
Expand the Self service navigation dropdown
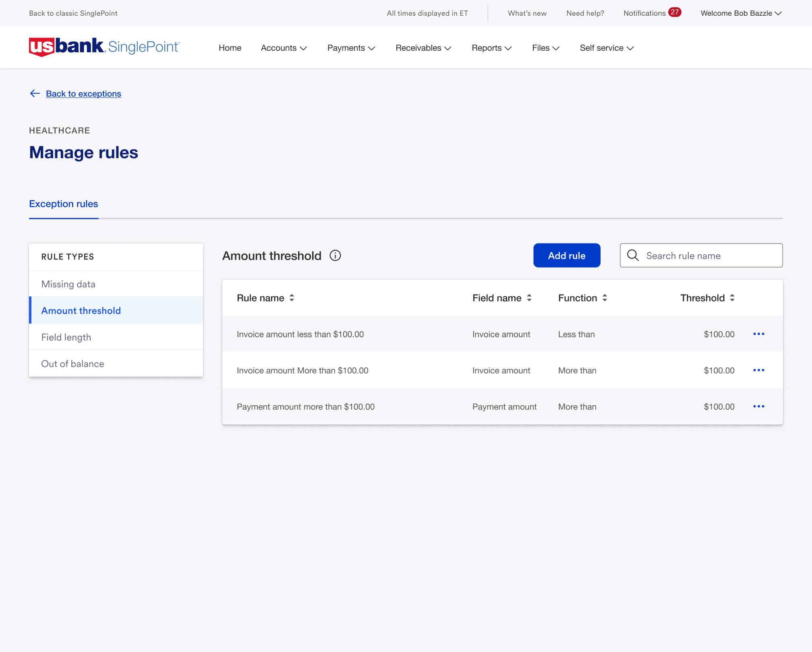coord(606,48)
